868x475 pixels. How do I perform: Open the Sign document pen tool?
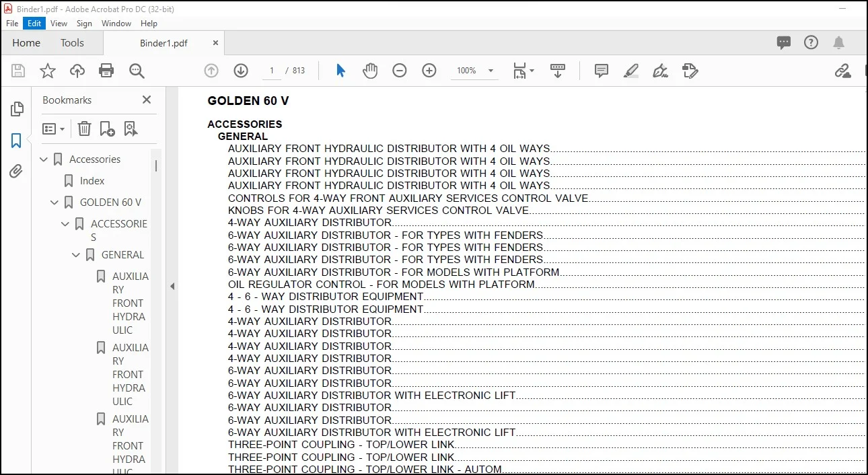point(660,71)
